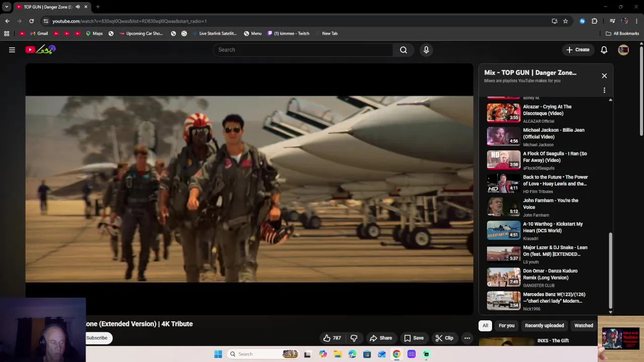Open media controls music note icon

tap(612, 21)
